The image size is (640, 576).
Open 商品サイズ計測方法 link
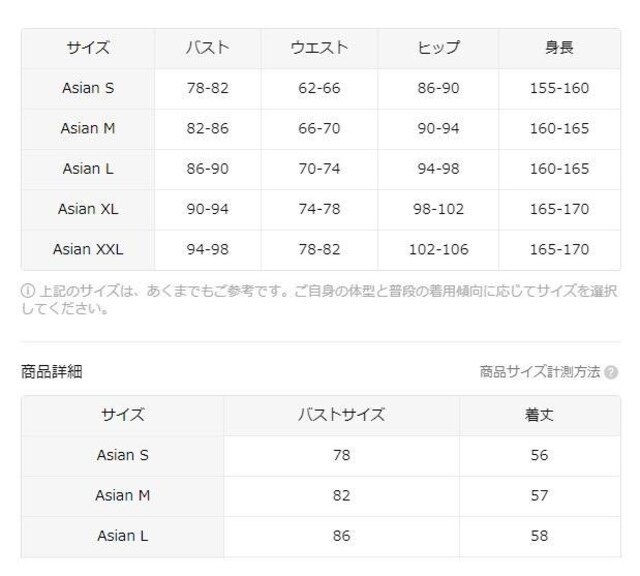tap(540, 372)
